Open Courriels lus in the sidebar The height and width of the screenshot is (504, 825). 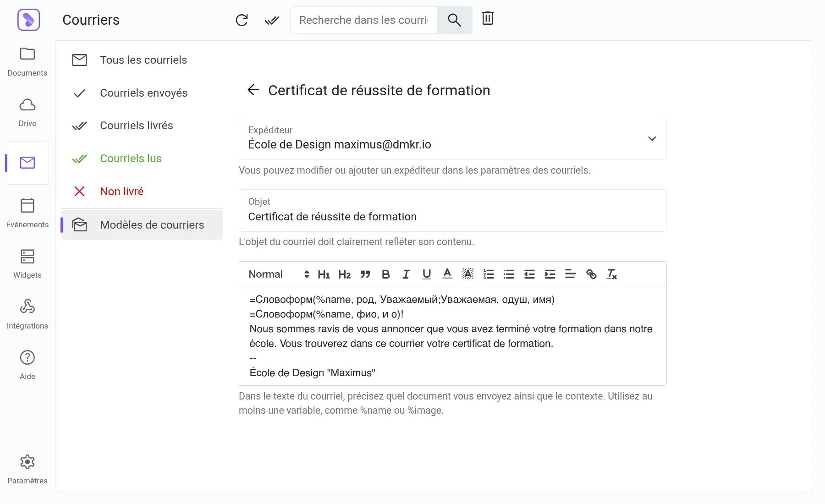click(x=131, y=159)
